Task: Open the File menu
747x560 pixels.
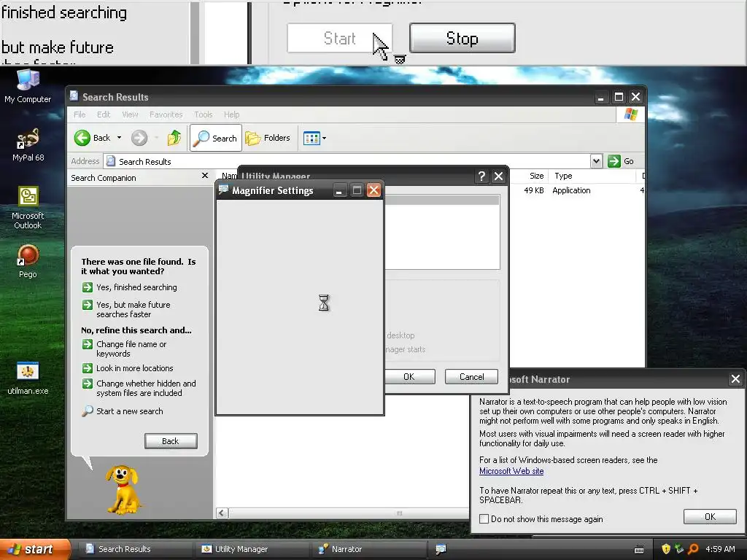Action: tap(80, 114)
